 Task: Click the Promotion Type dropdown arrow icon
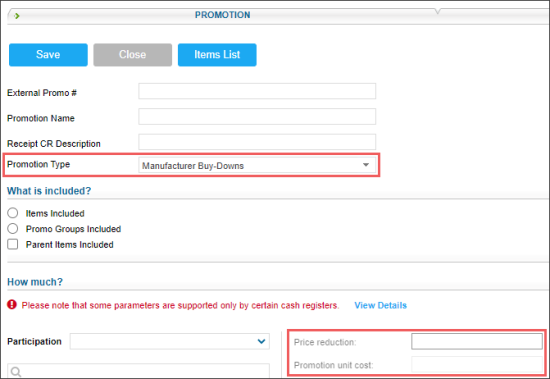point(366,165)
